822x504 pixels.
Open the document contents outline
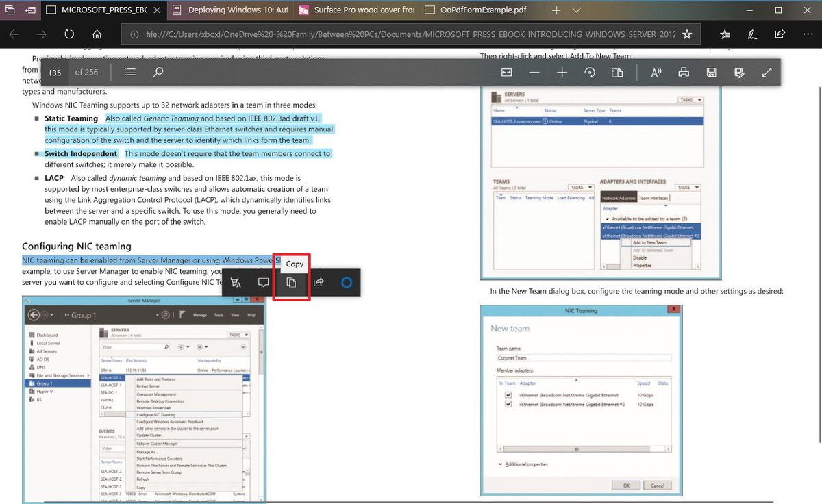pos(129,72)
